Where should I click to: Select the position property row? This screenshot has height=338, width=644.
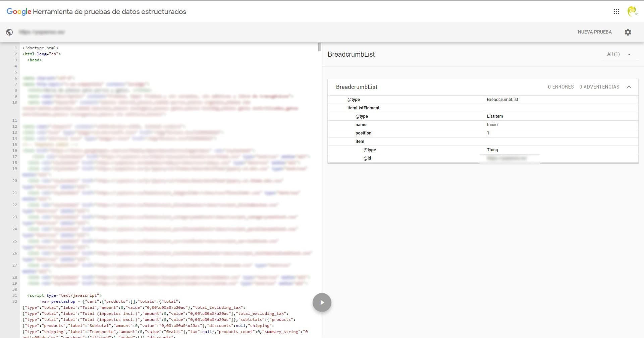tap(363, 133)
